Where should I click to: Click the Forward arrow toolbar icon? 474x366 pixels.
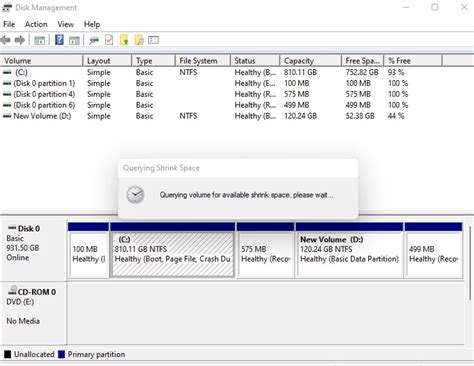[20, 40]
